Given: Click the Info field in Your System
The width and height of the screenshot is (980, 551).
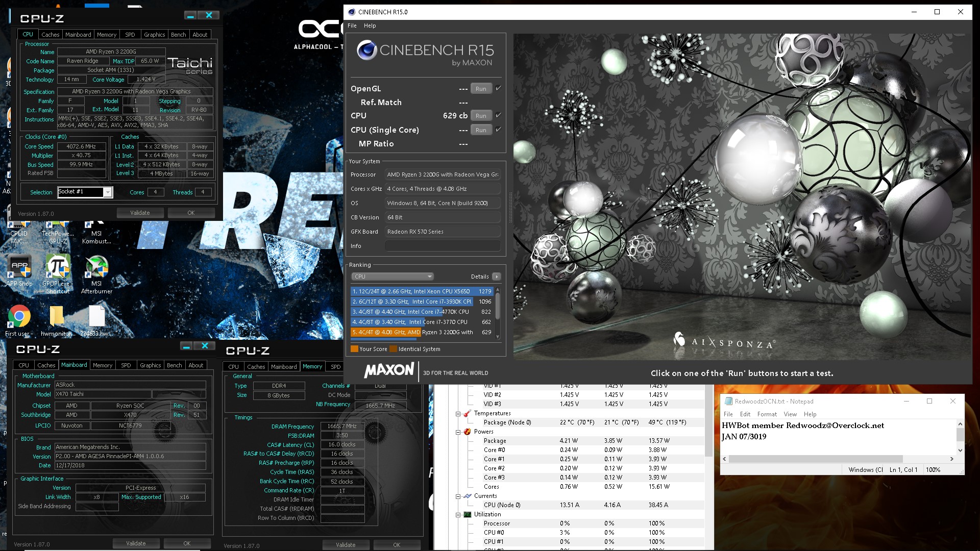Looking at the screenshot, I should [443, 246].
